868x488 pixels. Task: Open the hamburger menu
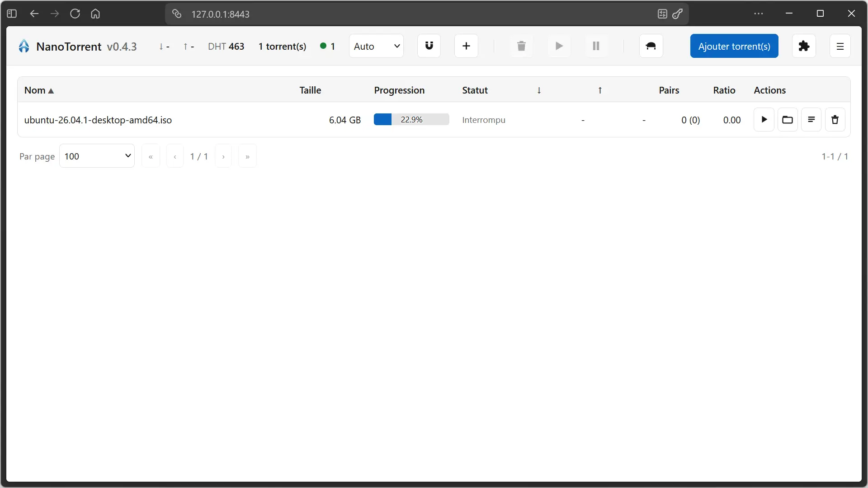point(840,46)
